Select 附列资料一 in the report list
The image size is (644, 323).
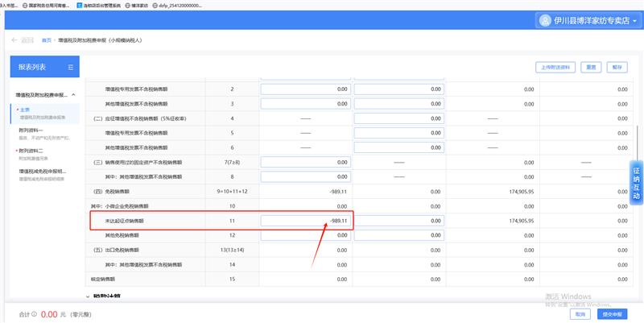pos(32,130)
